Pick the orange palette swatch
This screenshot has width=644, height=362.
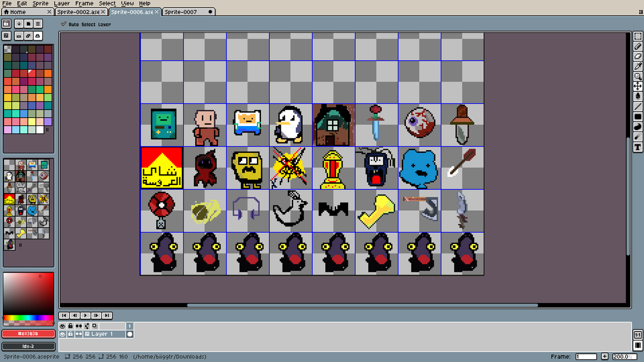(x=48, y=73)
